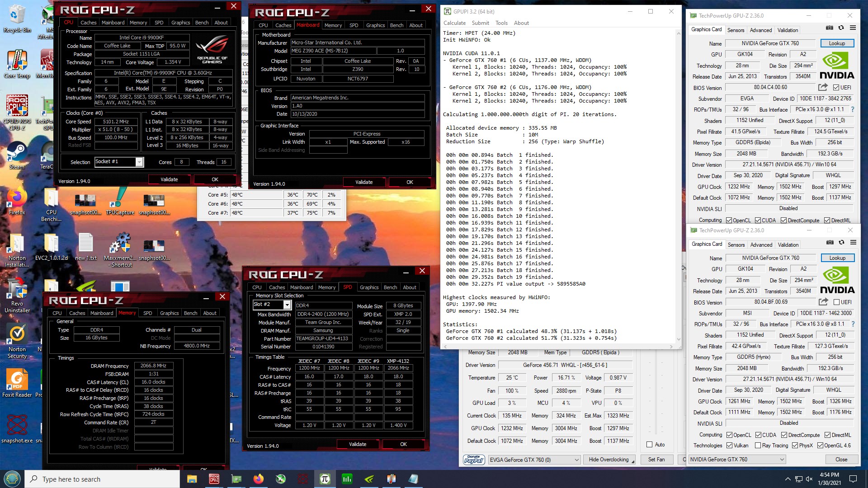Click Windows Start button
Screen dimensions: 868x488
[12, 479]
